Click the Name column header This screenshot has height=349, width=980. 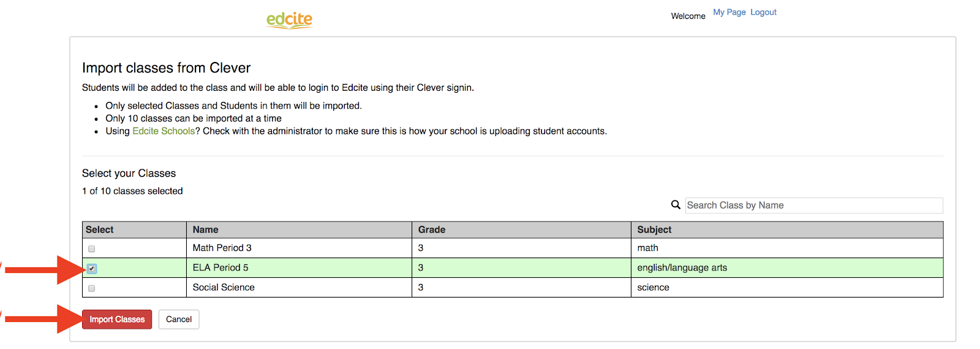(206, 229)
